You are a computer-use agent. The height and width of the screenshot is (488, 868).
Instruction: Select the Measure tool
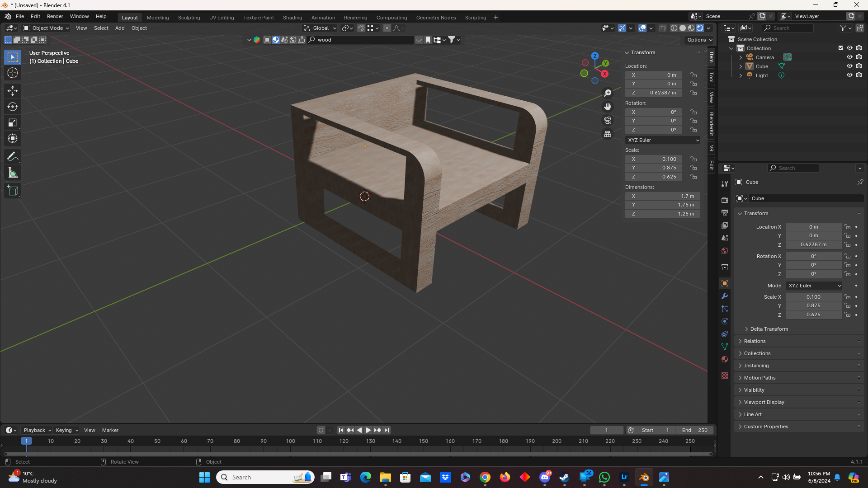[13, 173]
